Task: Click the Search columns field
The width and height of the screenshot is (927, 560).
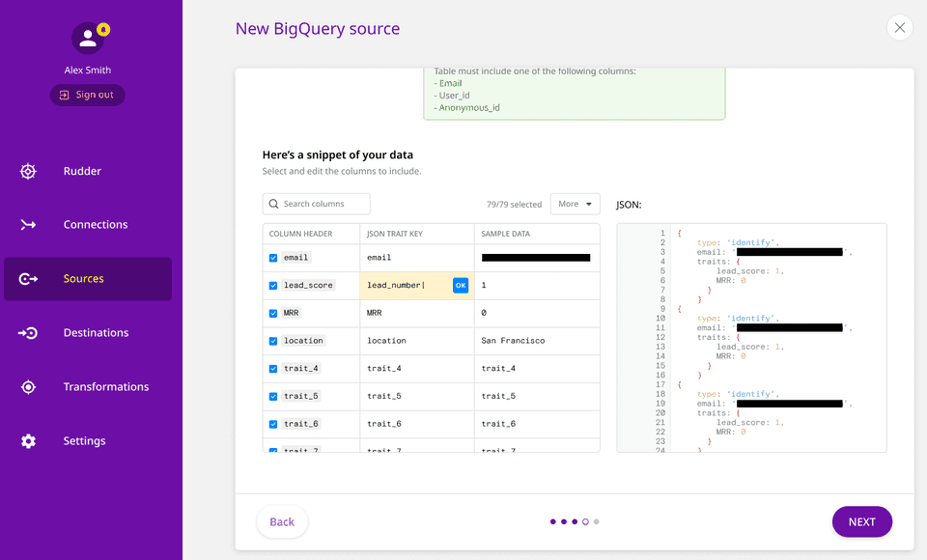Action: (317, 204)
